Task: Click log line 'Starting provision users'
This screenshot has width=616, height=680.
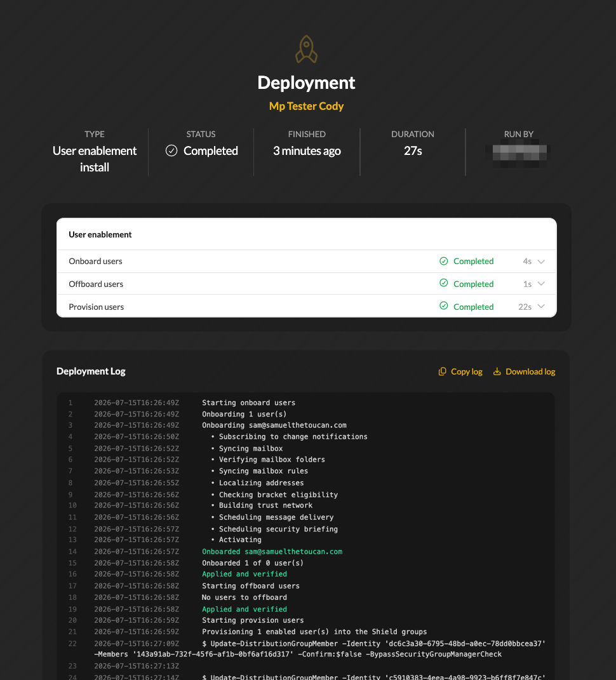Action: pos(253,620)
